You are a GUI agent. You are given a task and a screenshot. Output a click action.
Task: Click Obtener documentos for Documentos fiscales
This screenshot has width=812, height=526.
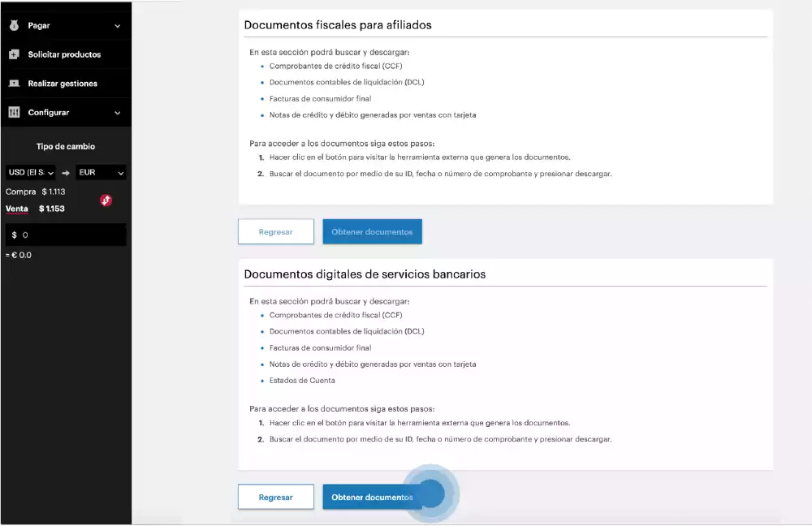click(x=372, y=231)
